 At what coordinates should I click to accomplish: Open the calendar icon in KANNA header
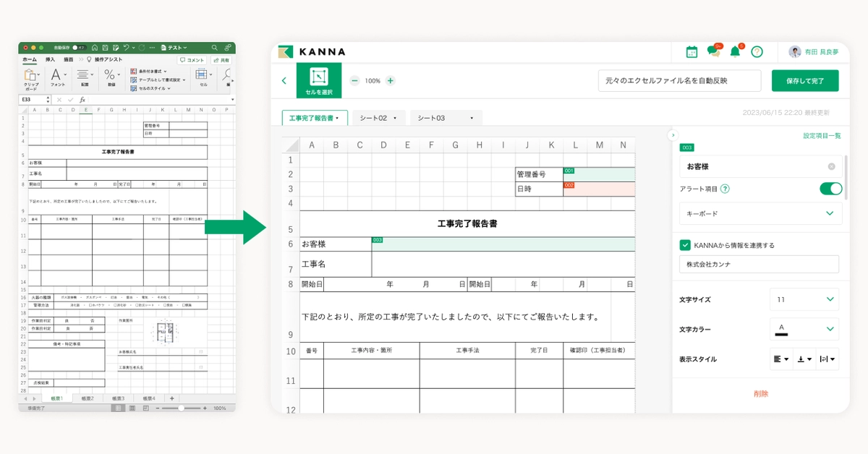pyautogui.click(x=692, y=51)
